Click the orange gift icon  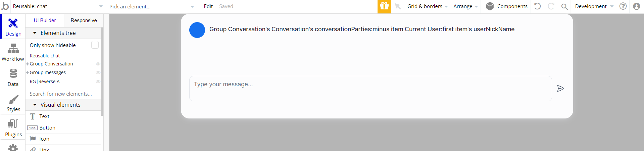click(384, 6)
